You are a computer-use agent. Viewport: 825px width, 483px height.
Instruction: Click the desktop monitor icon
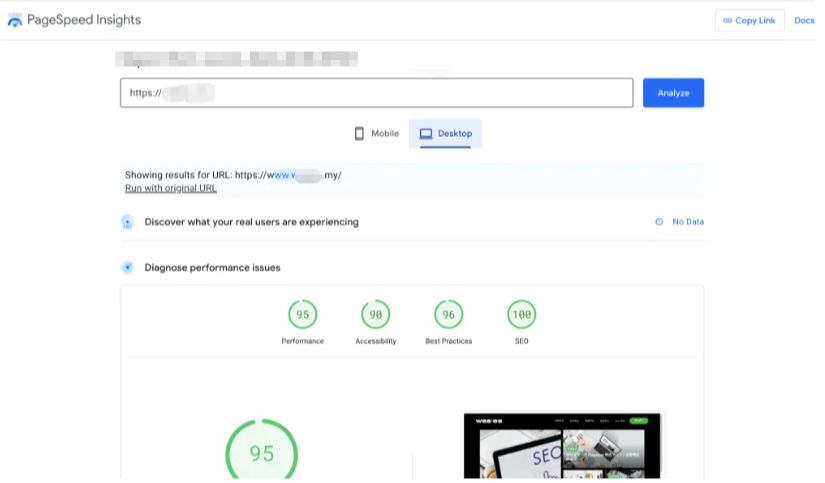[x=426, y=133]
